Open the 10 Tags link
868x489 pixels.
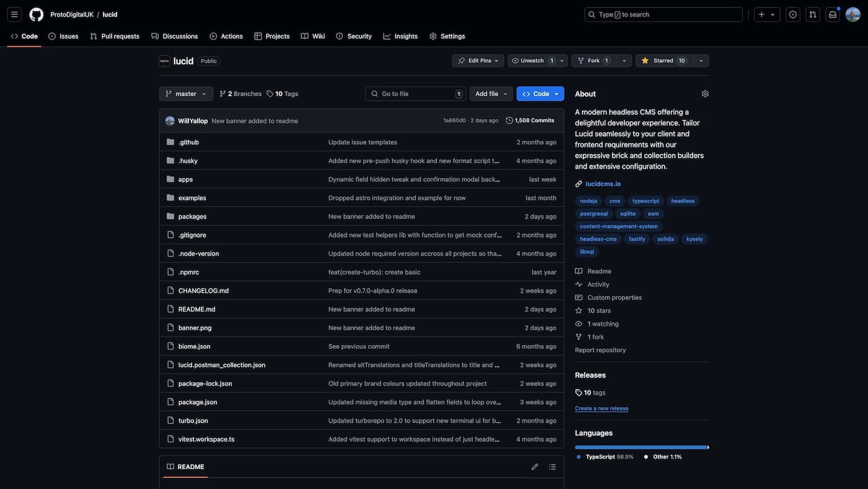[x=282, y=94]
